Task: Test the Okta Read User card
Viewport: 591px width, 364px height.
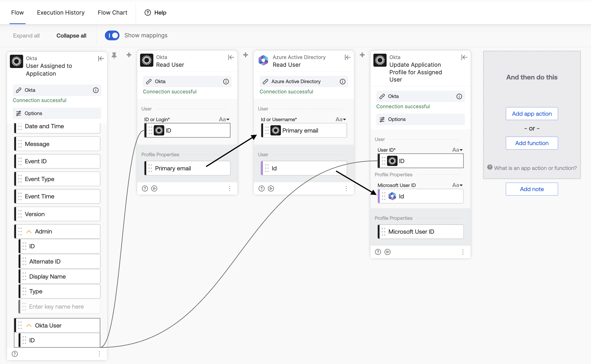Action: click(x=154, y=189)
